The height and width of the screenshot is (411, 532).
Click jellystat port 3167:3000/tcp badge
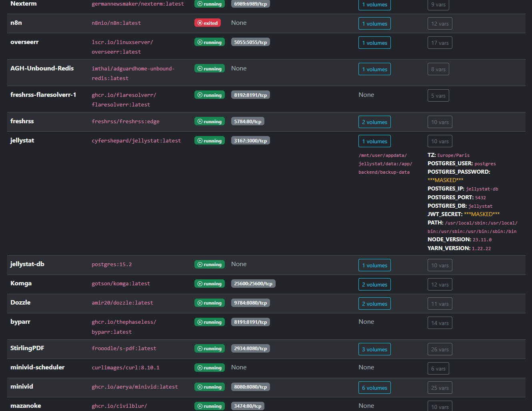coord(250,140)
